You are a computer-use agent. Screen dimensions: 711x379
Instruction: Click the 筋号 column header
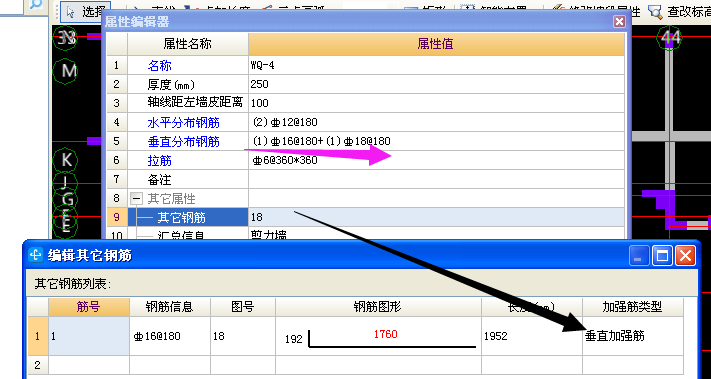[89, 307]
